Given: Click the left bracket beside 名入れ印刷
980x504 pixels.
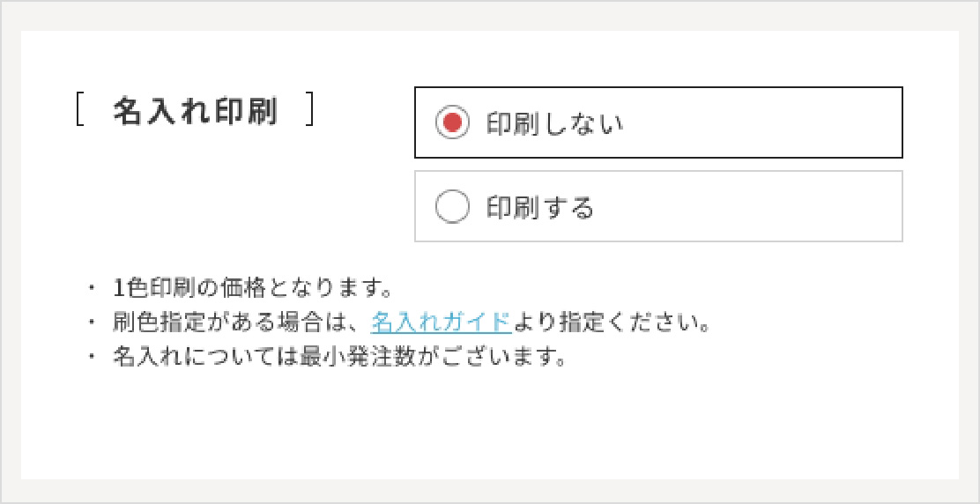Looking at the screenshot, I should 80,112.
